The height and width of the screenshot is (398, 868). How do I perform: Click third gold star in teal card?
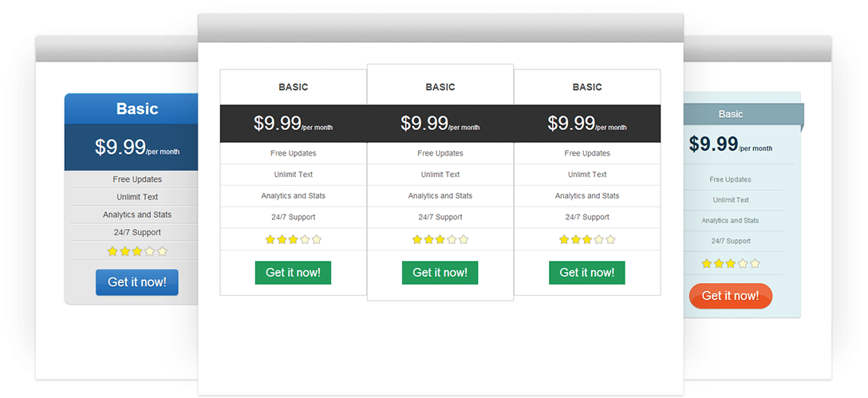click(x=731, y=263)
